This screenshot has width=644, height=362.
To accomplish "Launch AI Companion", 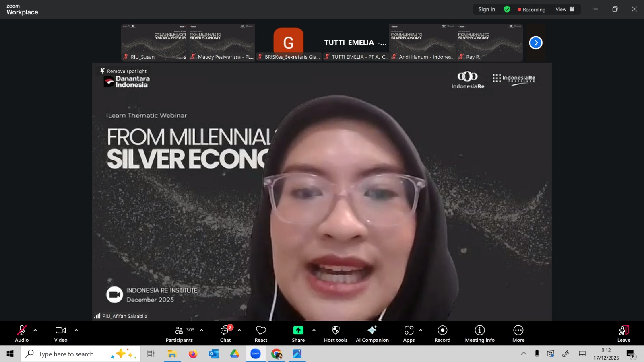I will 372,334.
